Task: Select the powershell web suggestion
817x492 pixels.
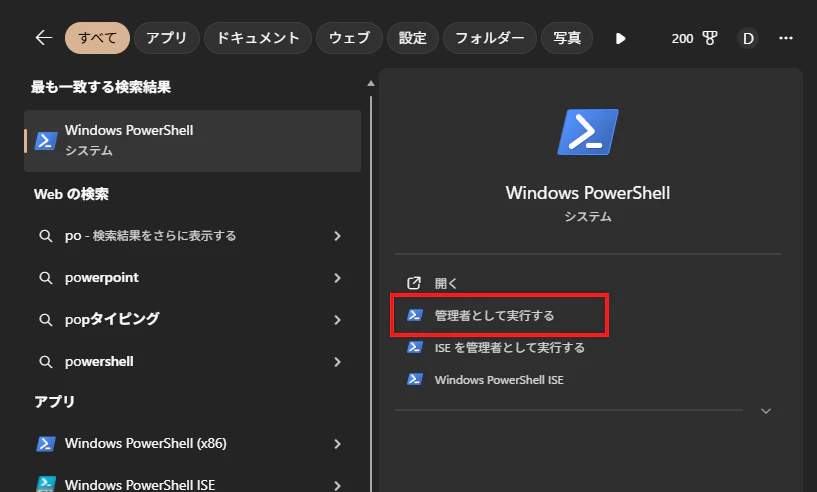Action: [x=192, y=362]
